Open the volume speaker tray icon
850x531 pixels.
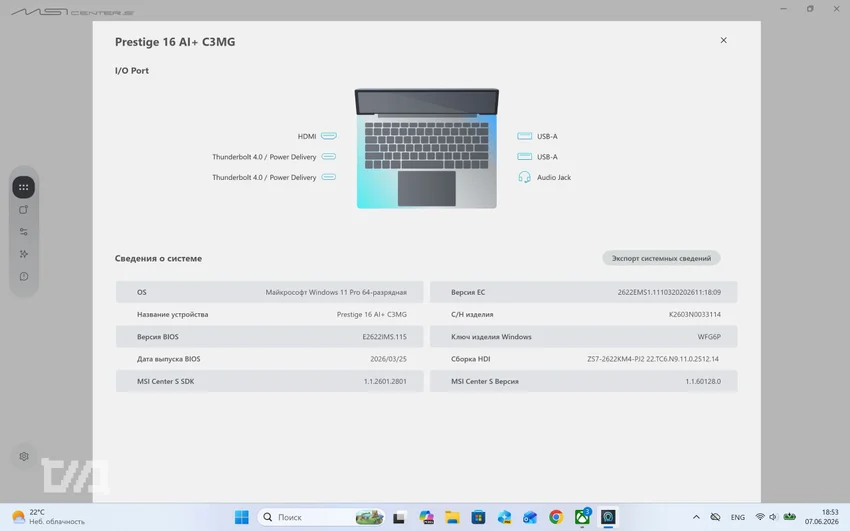coord(774,517)
